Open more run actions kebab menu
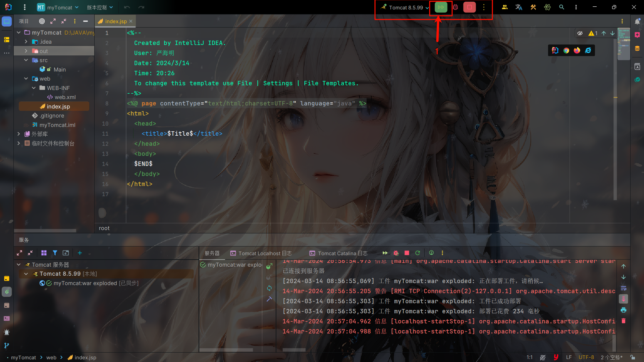644x362 pixels. pyautogui.click(x=484, y=7)
